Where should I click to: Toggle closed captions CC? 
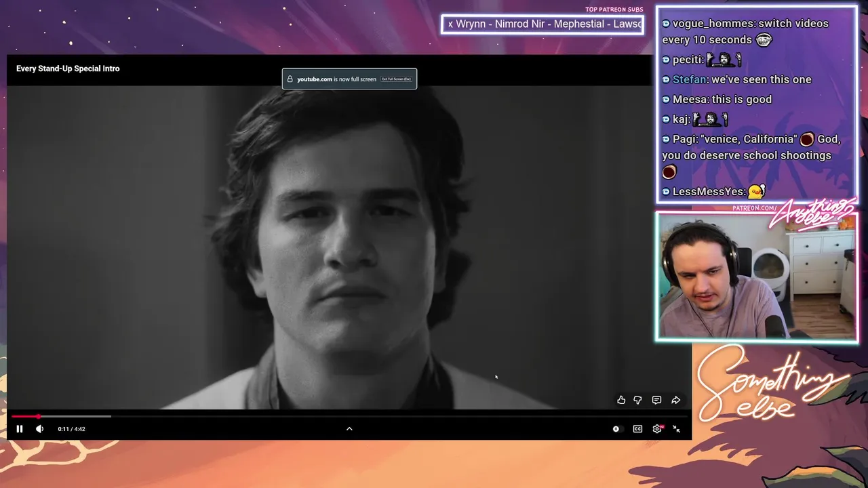point(637,429)
